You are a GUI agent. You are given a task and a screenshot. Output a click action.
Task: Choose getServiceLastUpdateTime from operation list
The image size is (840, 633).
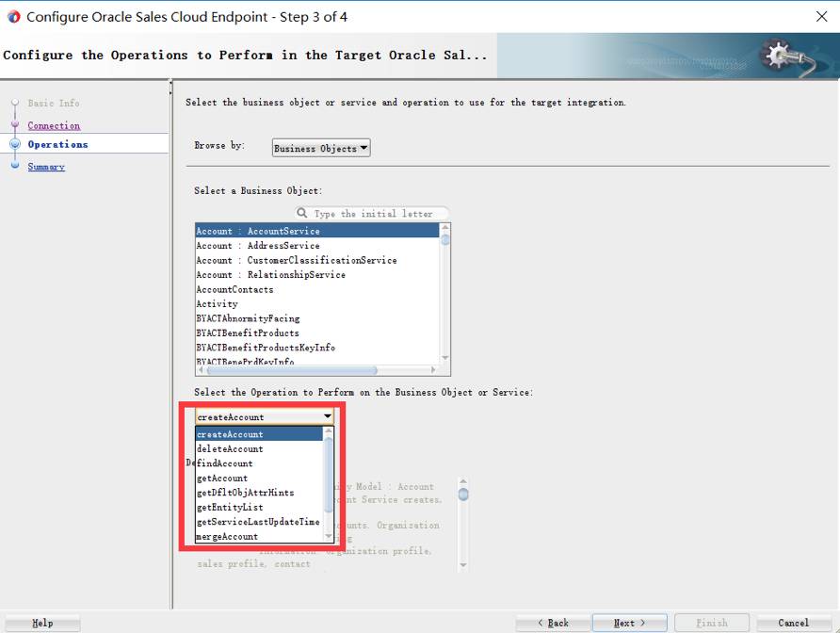(x=259, y=522)
